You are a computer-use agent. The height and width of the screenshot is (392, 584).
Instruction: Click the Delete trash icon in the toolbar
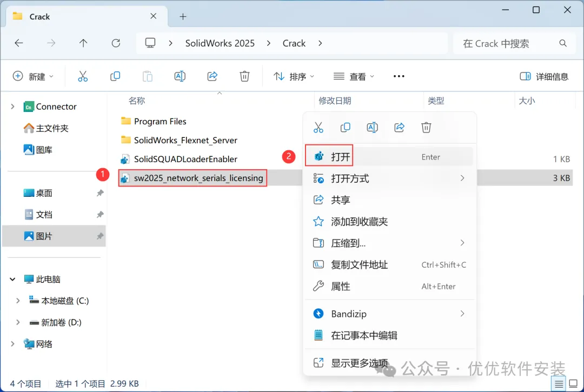coord(244,76)
